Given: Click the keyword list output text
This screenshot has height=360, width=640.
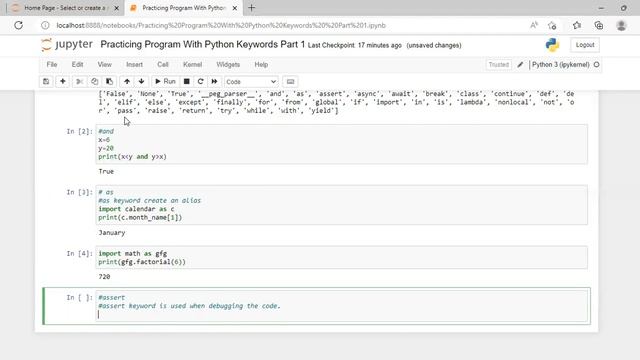Looking at the screenshot, I should coord(336,102).
